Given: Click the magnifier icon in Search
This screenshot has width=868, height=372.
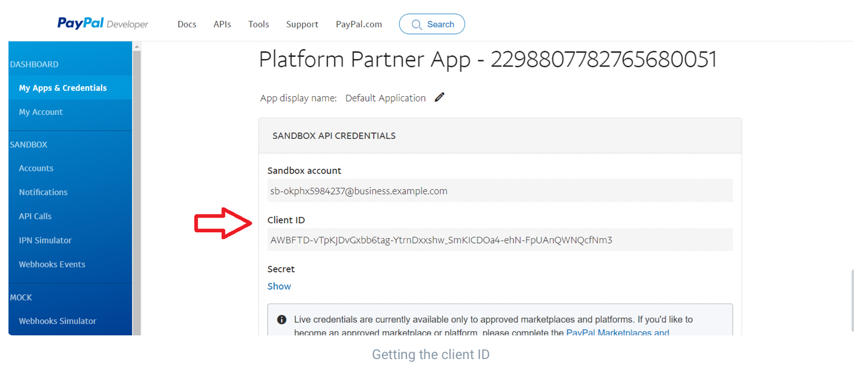Looking at the screenshot, I should [417, 24].
